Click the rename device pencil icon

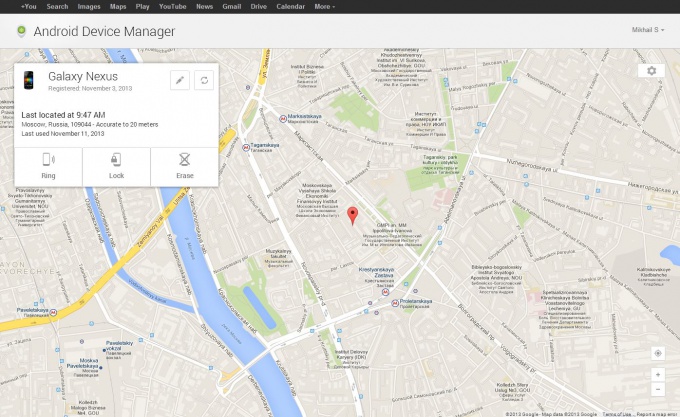(x=180, y=80)
